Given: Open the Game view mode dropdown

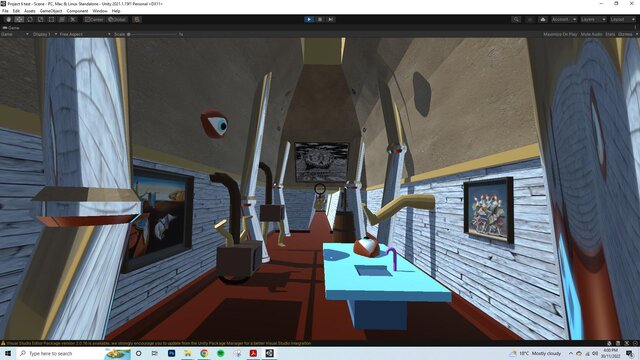Looking at the screenshot, I should coord(15,34).
